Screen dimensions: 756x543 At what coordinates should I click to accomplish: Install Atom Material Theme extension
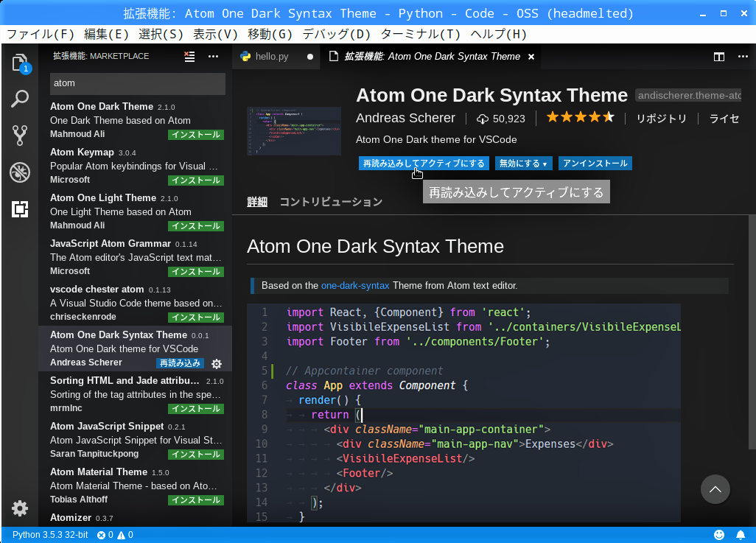click(196, 500)
